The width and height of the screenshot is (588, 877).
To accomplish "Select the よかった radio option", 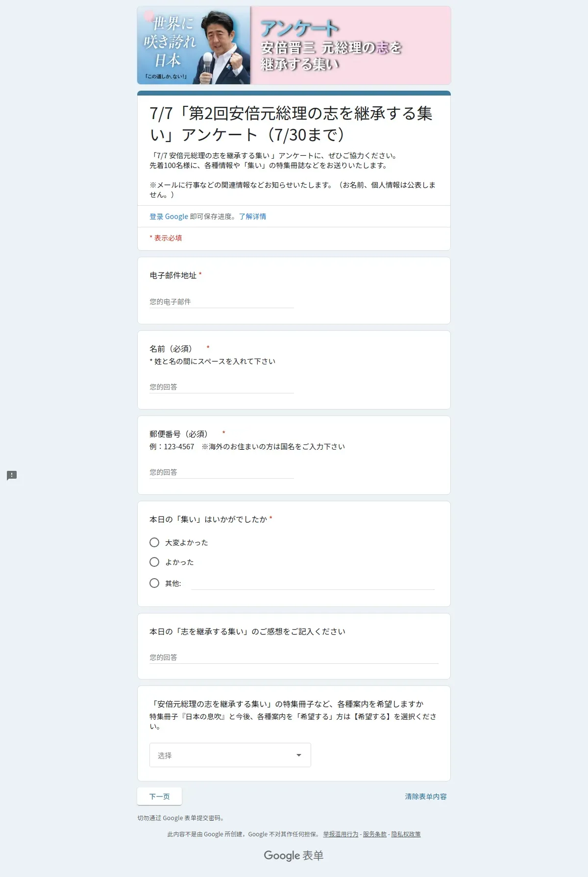I will click(154, 562).
